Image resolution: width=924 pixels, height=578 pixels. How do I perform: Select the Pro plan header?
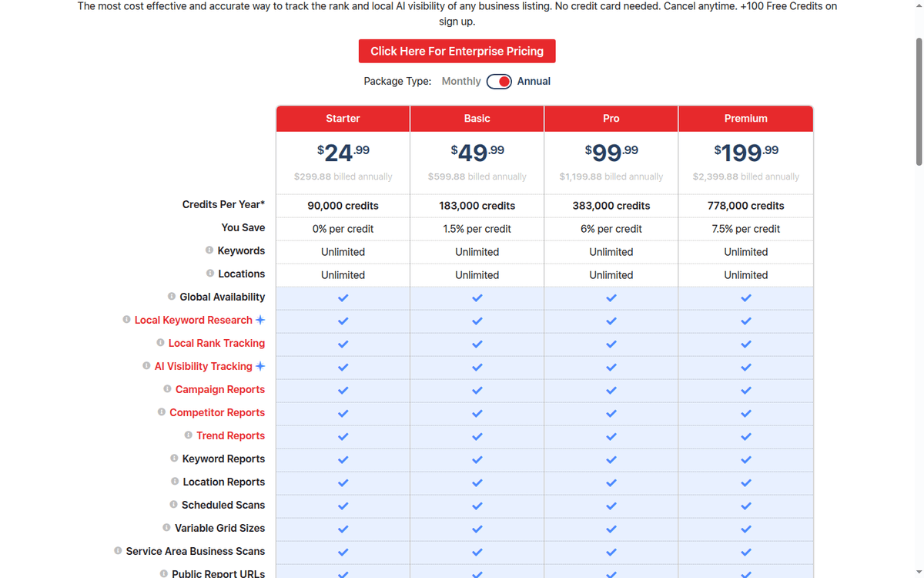[x=611, y=119]
